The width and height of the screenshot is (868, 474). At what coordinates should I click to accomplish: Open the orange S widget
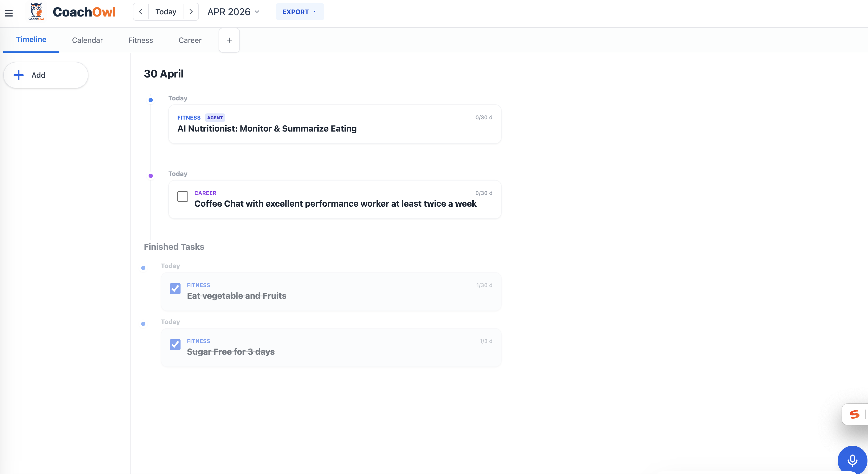pos(854,414)
